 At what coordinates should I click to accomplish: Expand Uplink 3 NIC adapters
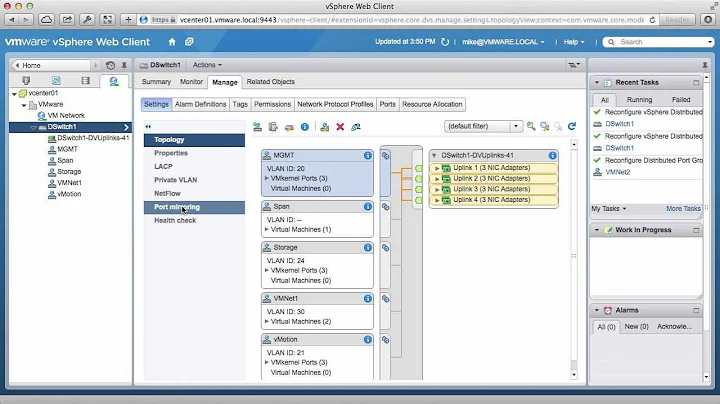point(437,189)
